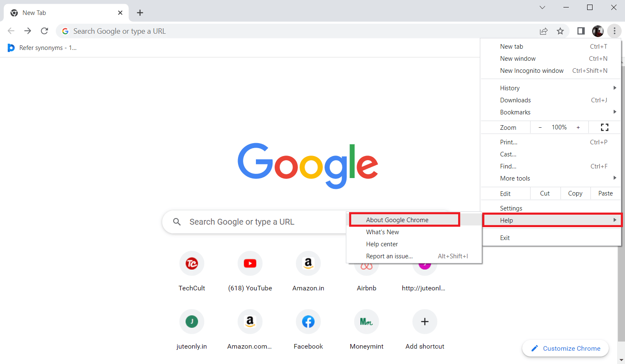
Task: Expand the Help submenu
Action: pos(551,220)
